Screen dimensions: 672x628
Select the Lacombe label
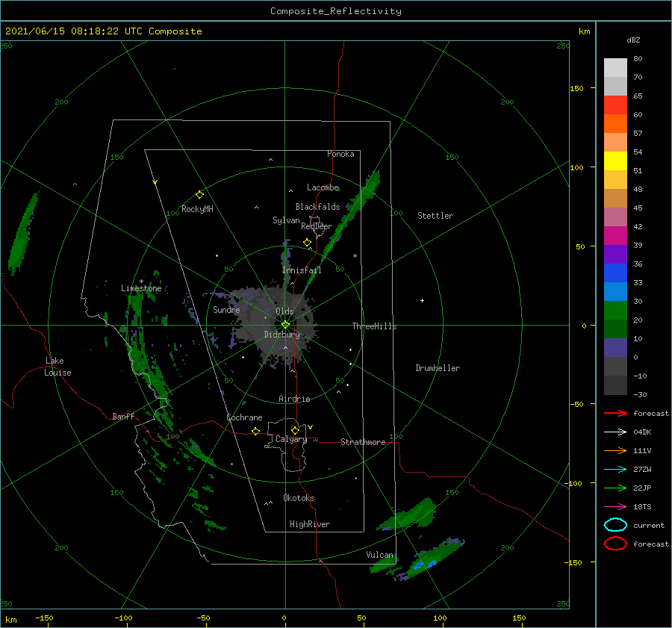pos(323,187)
